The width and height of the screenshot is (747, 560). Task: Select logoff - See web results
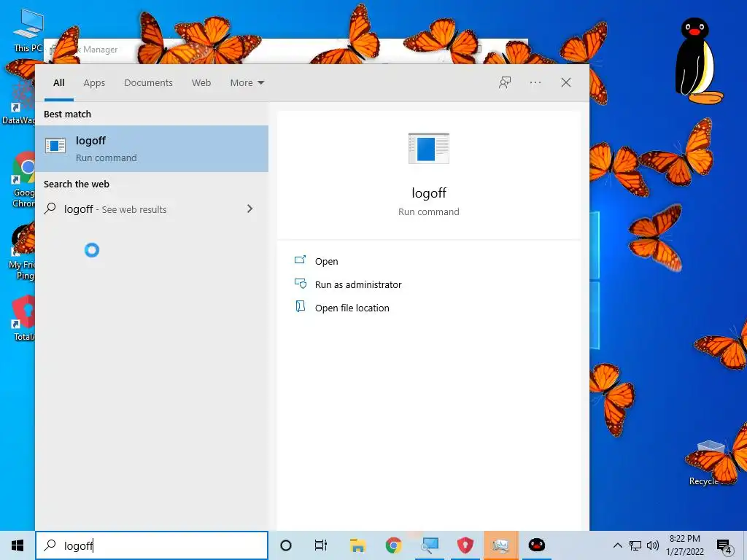point(152,209)
